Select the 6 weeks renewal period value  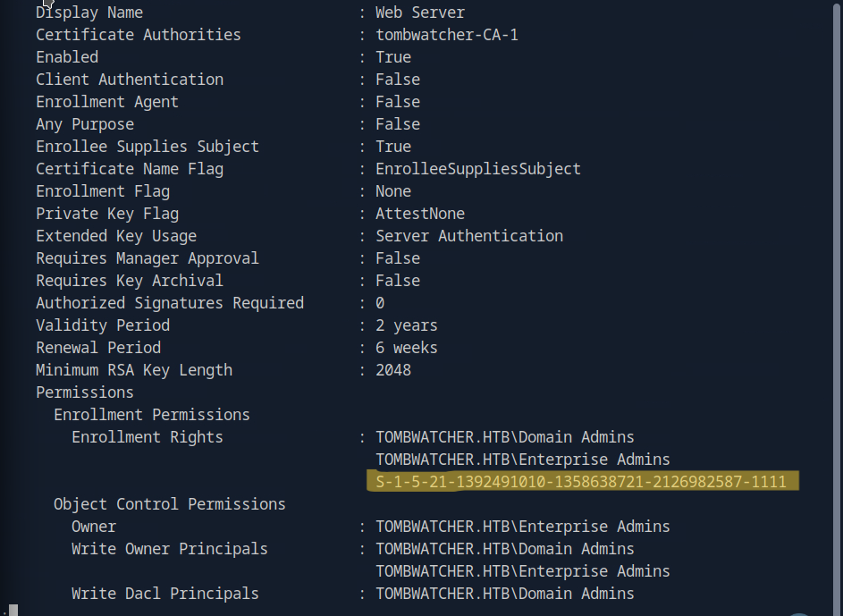pos(406,348)
